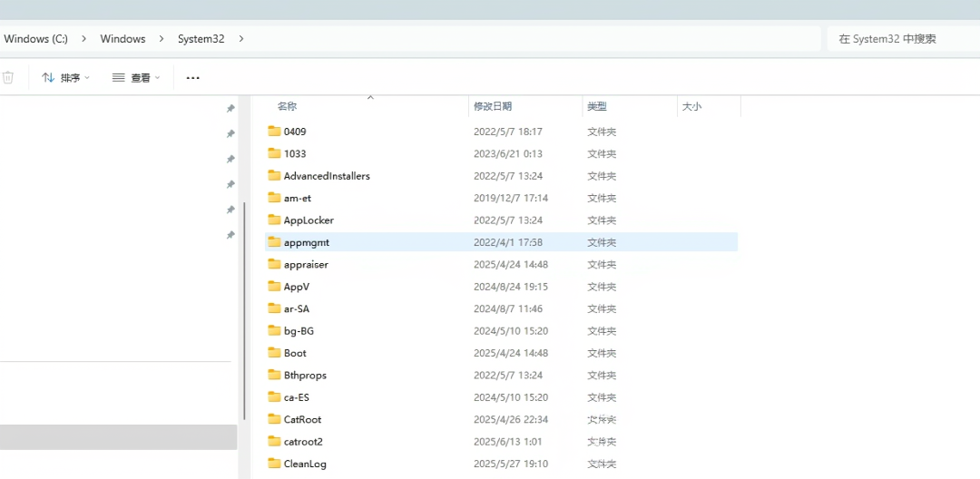This screenshot has height=479, width=980.
Task: Select the Bthprops folder name
Action: [x=305, y=376]
